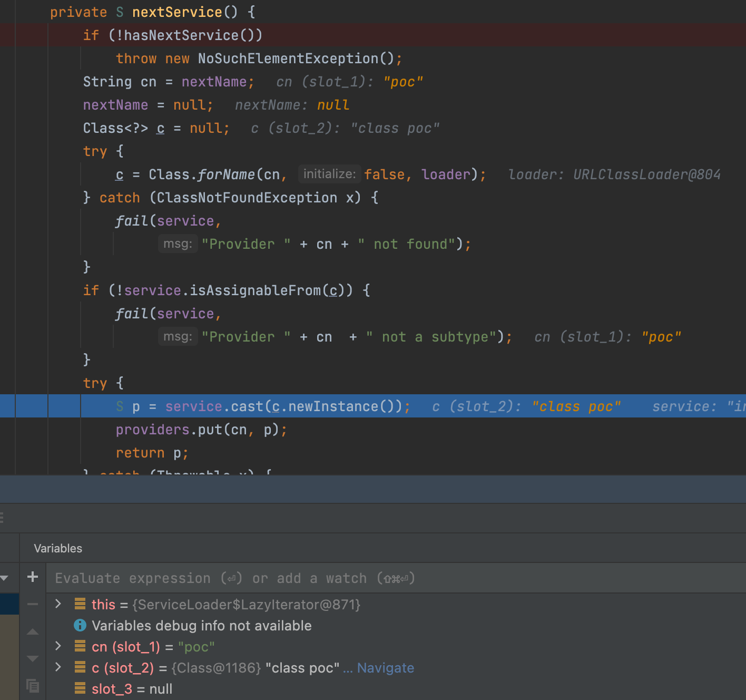Click the inline hint 'nextName: null'
746x700 pixels.
click(x=292, y=105)
